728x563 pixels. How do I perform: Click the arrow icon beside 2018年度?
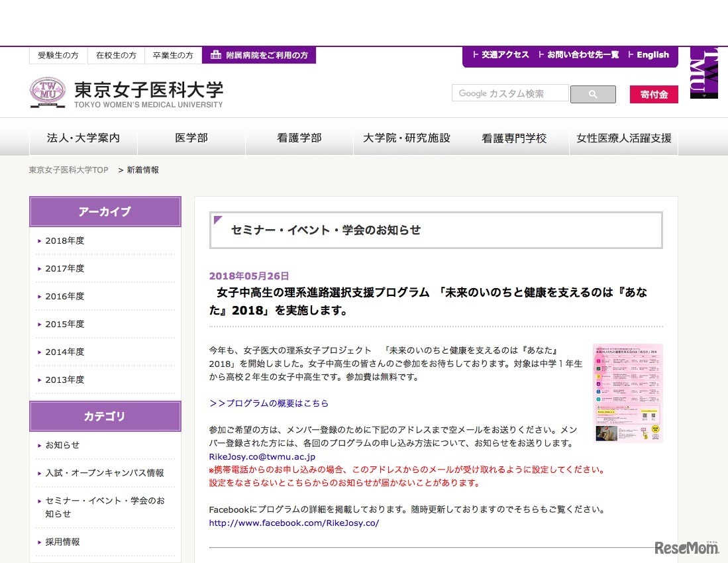40,241
